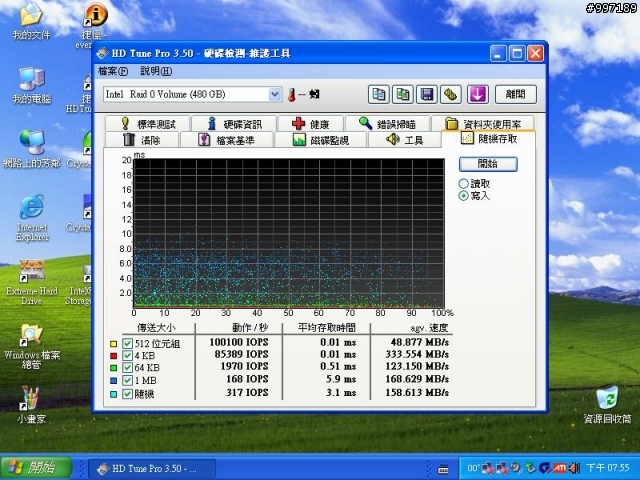Viewport: 640px width, 480px height.
Task: Switch to the 資料夾使用率 folder usage tab
Action: click(x=483, y=124)
